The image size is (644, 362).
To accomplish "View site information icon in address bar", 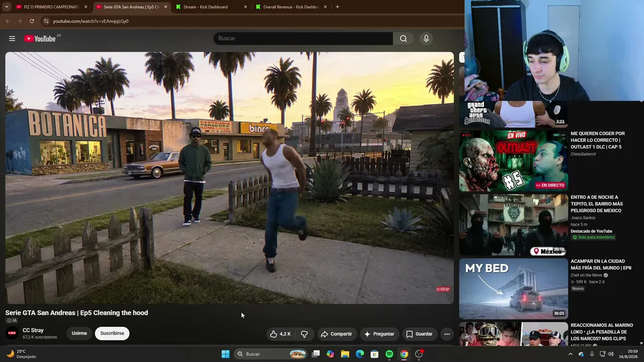I will pos(46,21).
